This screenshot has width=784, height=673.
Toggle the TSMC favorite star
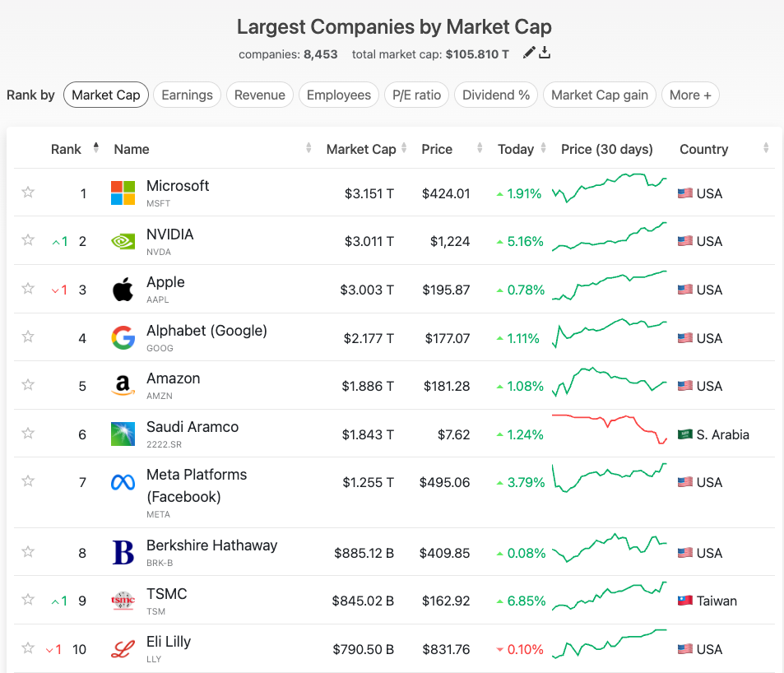click(x=28, y=600)
